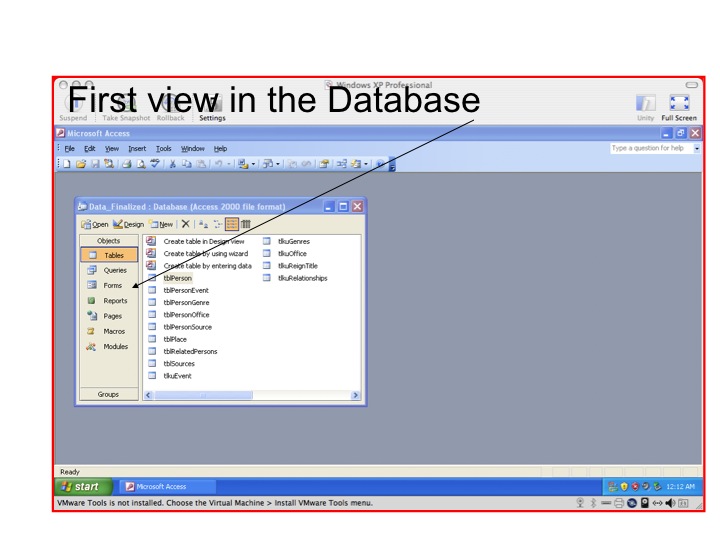Click the icon beside Create table in Design view

151,241
